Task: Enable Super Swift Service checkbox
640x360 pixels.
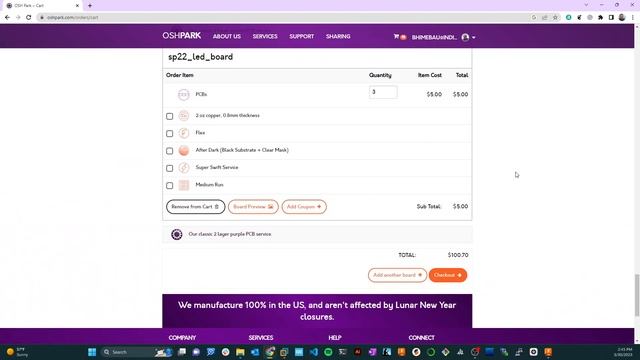Action: coord(169,168)
